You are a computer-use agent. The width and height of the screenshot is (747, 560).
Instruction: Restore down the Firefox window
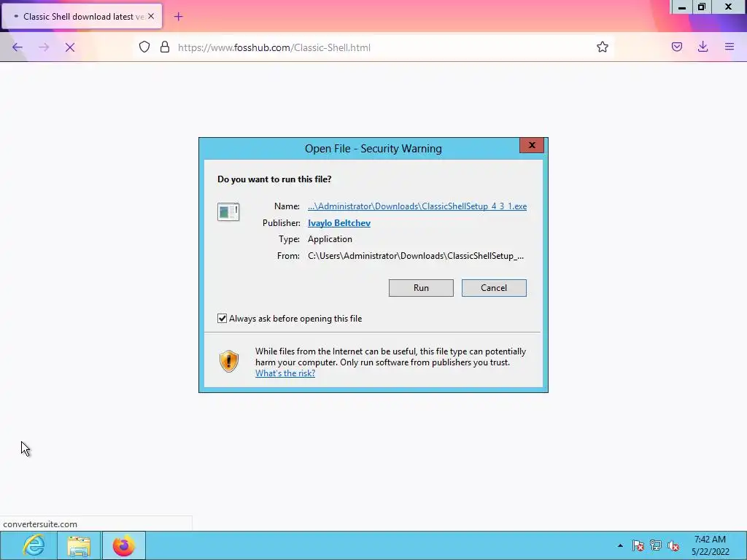point(702,7)
